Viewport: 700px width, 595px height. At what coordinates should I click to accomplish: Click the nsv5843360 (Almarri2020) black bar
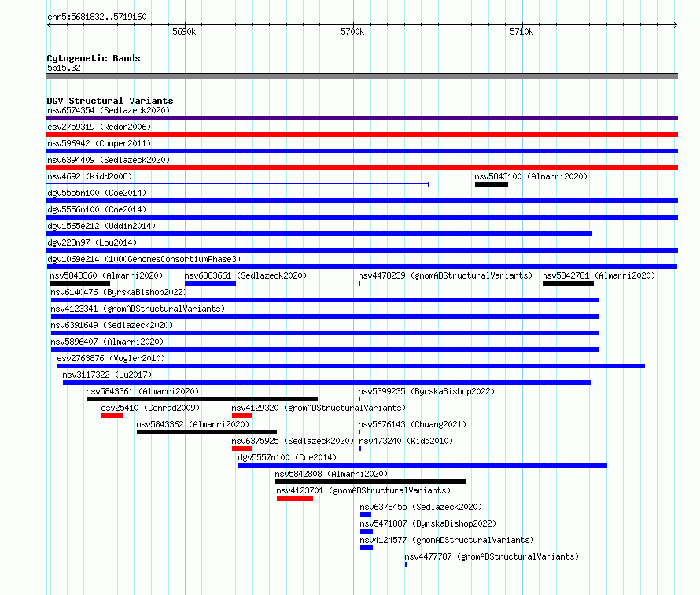(x=80, y=283)
